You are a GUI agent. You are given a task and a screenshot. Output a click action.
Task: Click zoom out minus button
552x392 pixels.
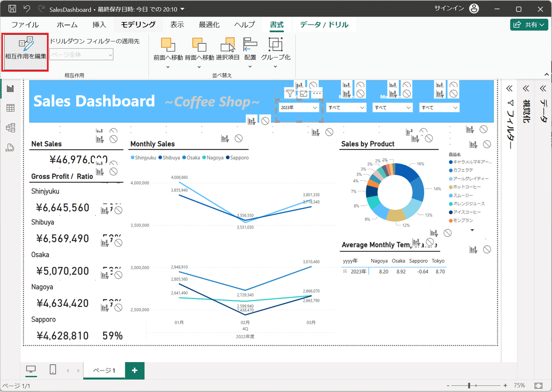click(x=448, y=385)
